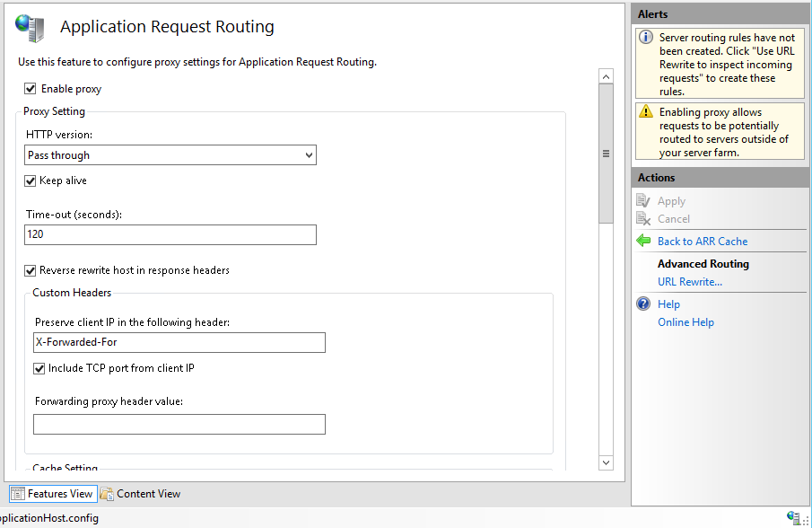
Task: Click the Proxy Setting group label
Action: (x=55, y=110)
